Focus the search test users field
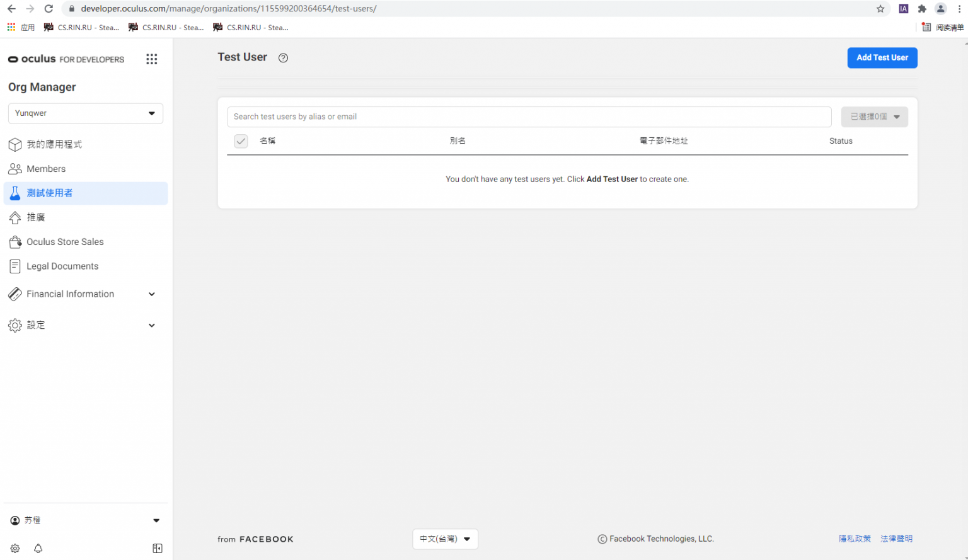Image resolution: width=968 pixels, height=560 pixels. pos(528,117)
